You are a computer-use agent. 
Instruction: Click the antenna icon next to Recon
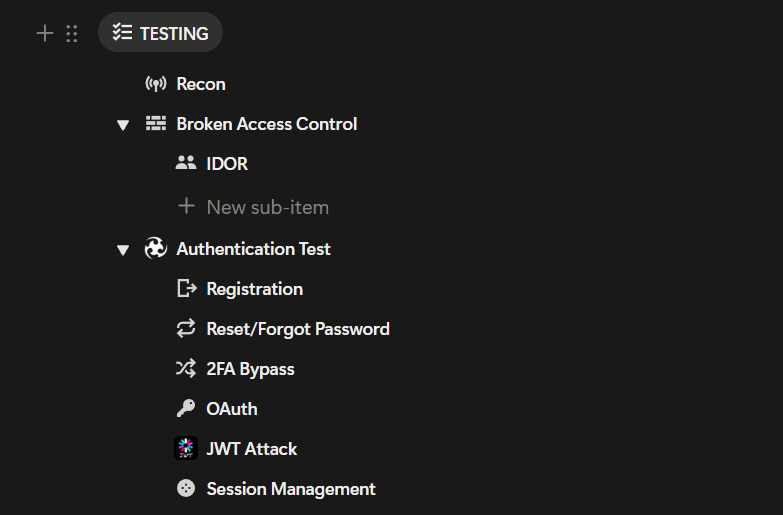(x=156, y=83)
